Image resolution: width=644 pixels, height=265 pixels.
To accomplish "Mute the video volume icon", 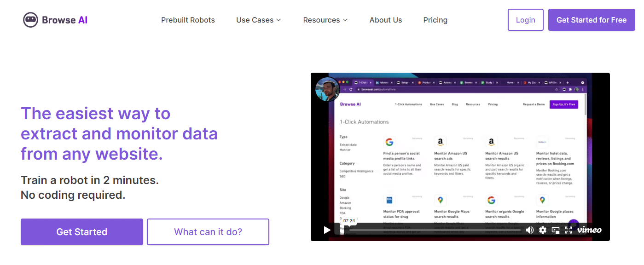I will click(x=530, y=230).
